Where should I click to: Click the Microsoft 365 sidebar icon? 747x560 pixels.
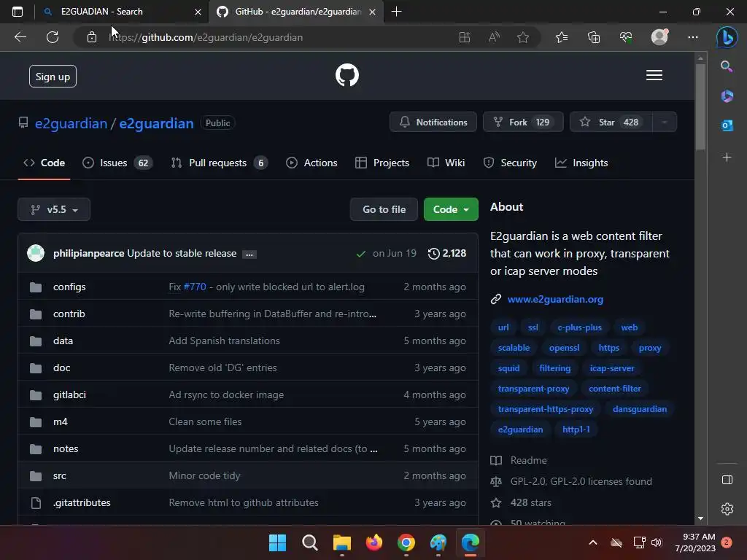727,96
